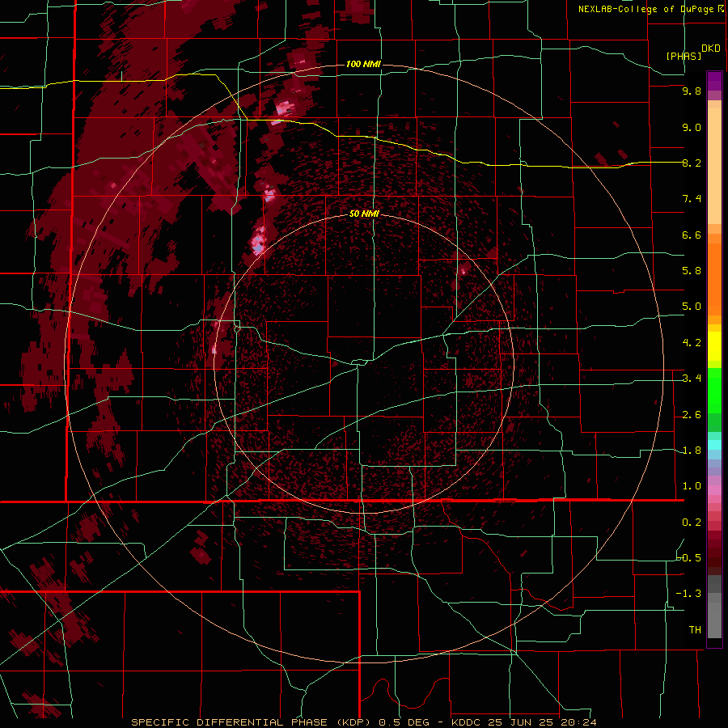This screenshot has height=728, width=728.
Task: Pick the dark maroon segment of the color bar
Action: coord(714,555)
